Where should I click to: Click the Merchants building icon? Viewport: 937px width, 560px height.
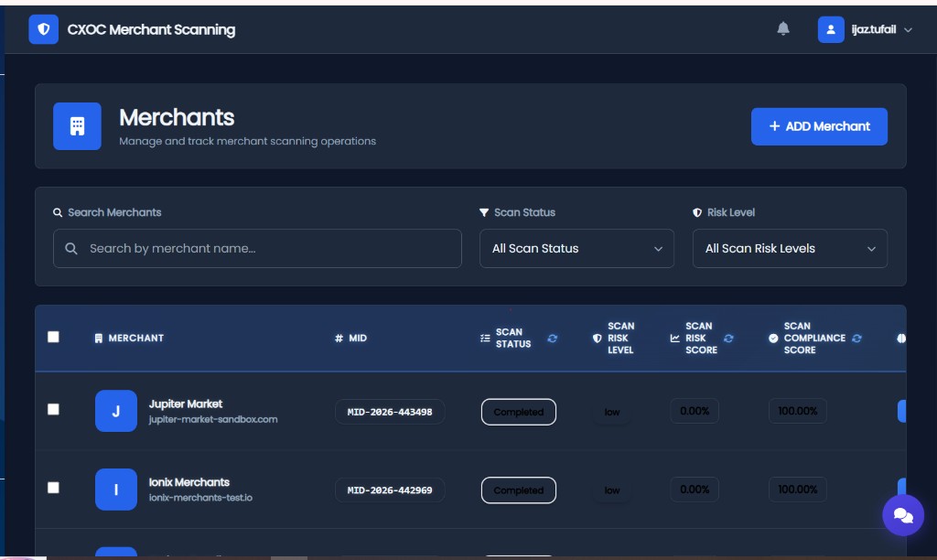[77, 126]
